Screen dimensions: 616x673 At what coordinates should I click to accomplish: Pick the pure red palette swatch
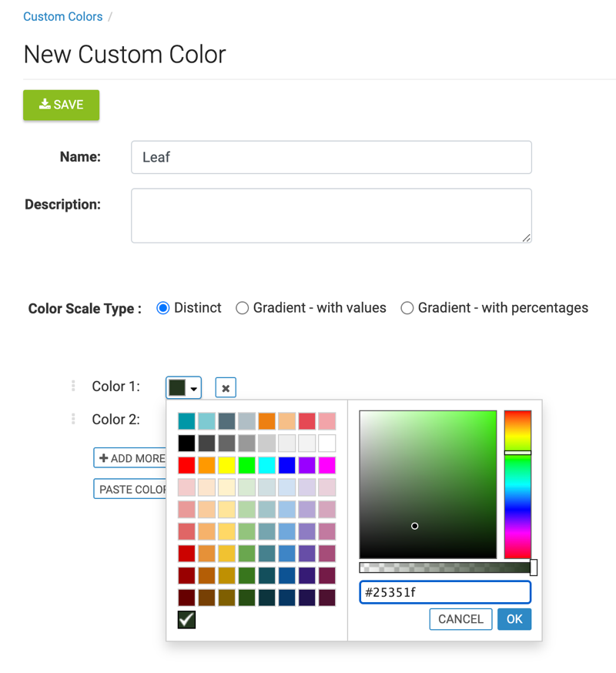(186, 465)
